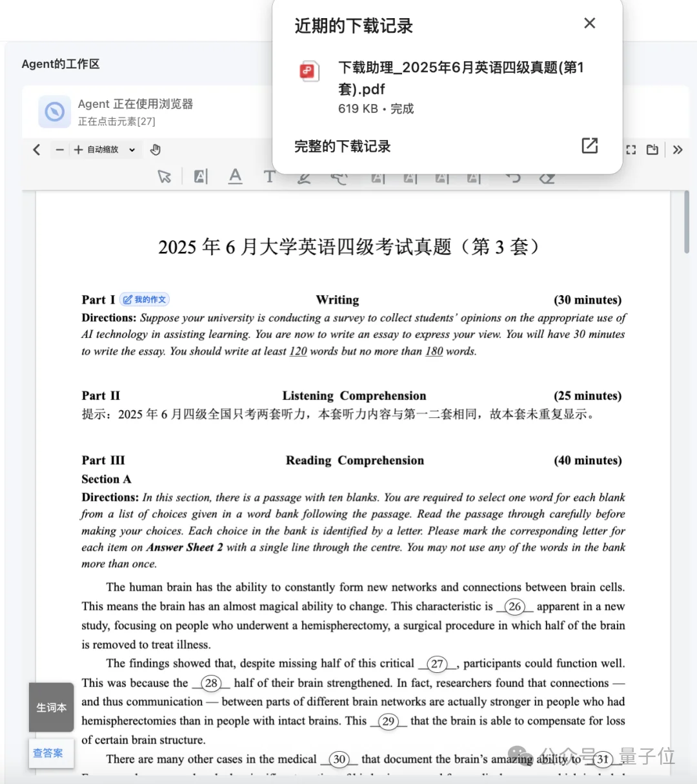Expand the more tools chevron menu
The width and height of the screenshot is (697, 784).
click(x=677, y=149)
